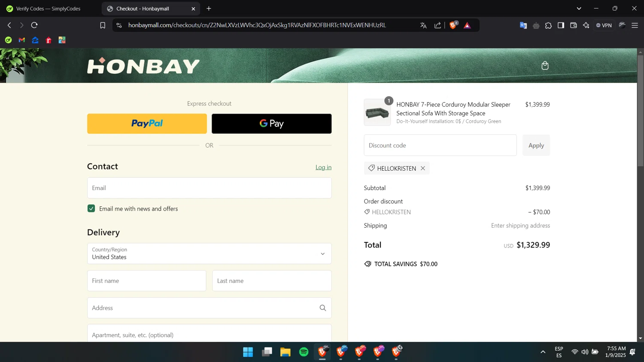Open the tab search dropdown arrow
Screen dimensions: 644x362
pyautogui.click(x=579, y=9)
